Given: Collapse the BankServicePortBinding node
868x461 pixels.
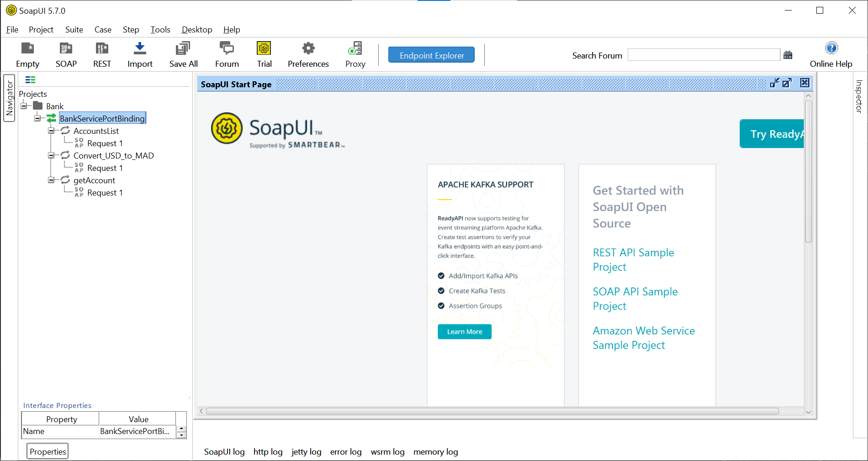Looking at the screenshot, I should point(37,118).
